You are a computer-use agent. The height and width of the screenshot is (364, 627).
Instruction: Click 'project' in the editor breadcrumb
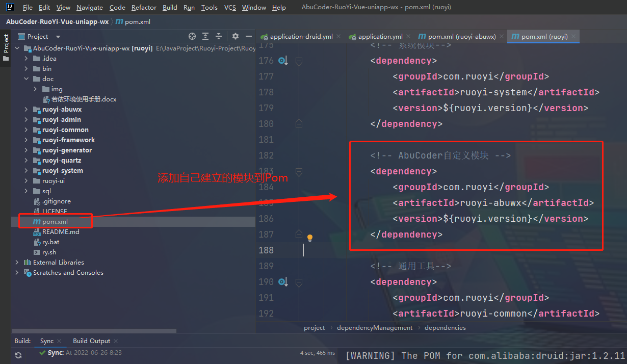click(x=315, y=328)
